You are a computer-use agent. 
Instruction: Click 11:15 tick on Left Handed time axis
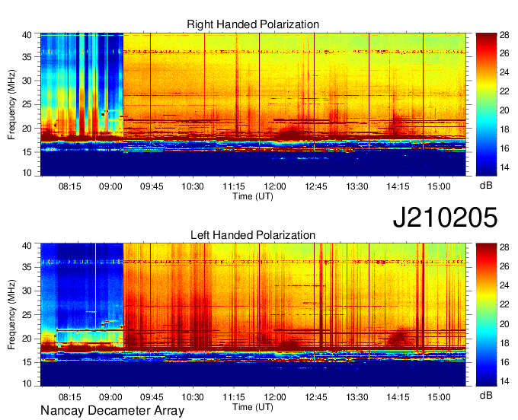click(x=234, y=397)
